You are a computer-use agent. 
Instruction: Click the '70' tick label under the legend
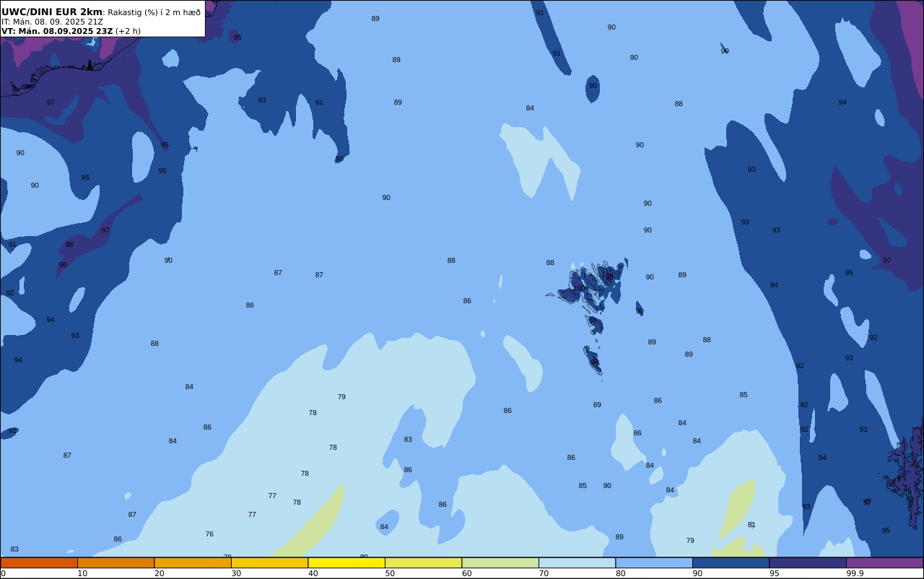(x=544, y=573)
